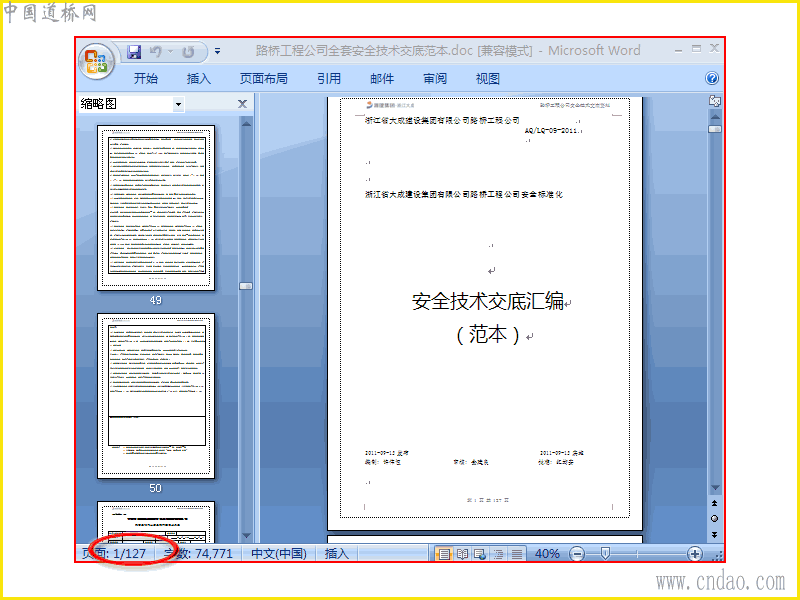Open the Office Button menu
The width and height of the screenshot is (800, 600).
pos(95,61)
